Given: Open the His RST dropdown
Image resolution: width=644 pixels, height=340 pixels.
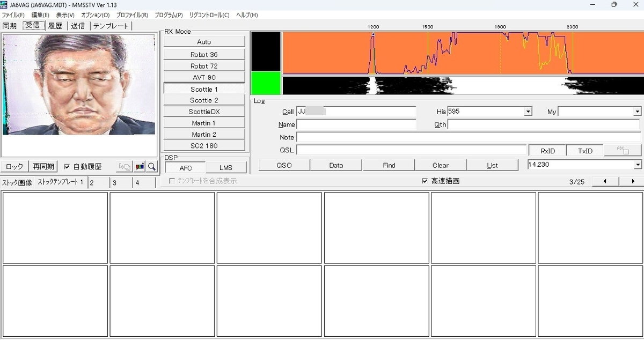Looking at the screenshot, I should [x=528, y=112].
